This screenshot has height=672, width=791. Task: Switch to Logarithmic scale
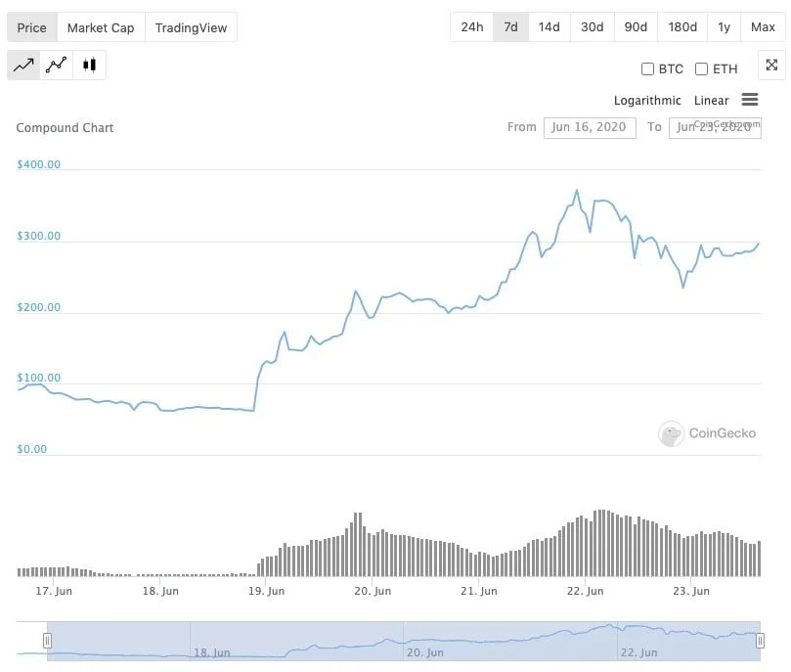pyautogui.click(x=647, y=101)
